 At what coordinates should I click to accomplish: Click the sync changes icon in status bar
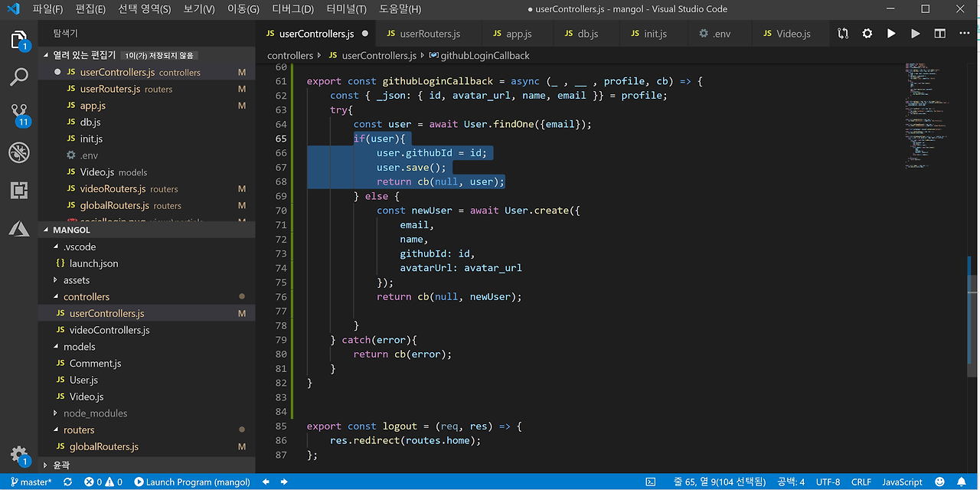coord(67,482)
